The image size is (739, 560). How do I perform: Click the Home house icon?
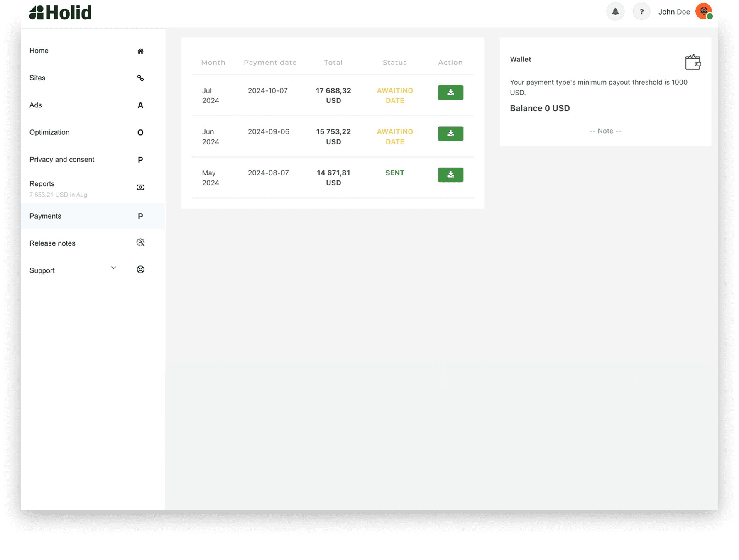[x=140, y=51]
